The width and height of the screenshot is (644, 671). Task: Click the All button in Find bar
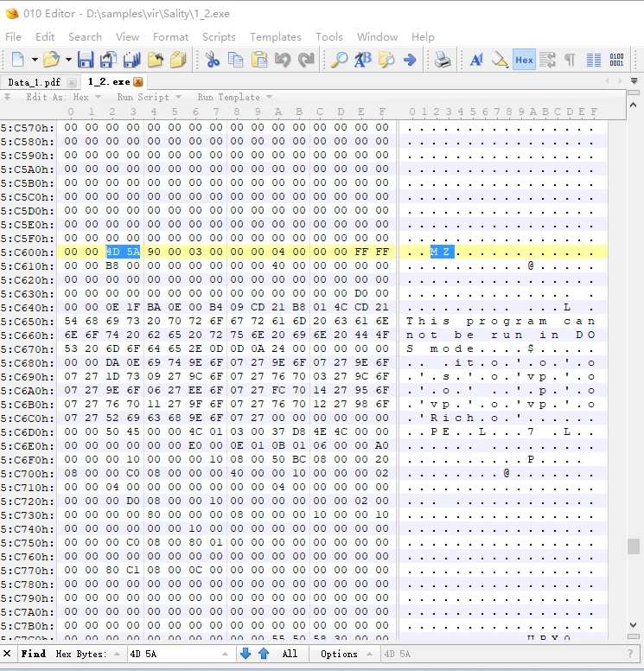290,654
